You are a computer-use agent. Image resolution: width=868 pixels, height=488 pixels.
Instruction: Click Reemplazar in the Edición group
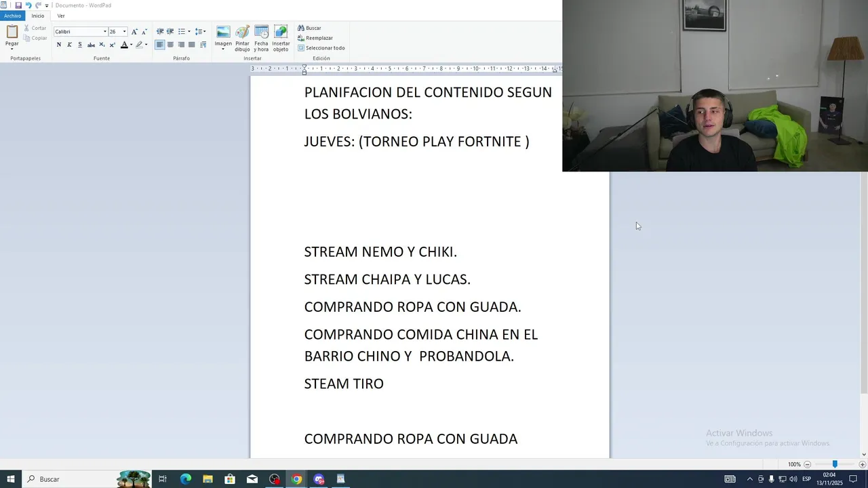point(315,38)
